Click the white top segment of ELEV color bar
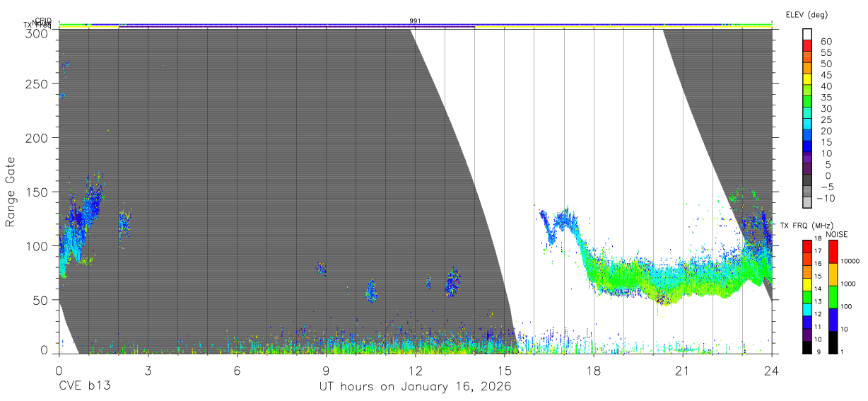 pyautogui.click(x=807, y=35)
